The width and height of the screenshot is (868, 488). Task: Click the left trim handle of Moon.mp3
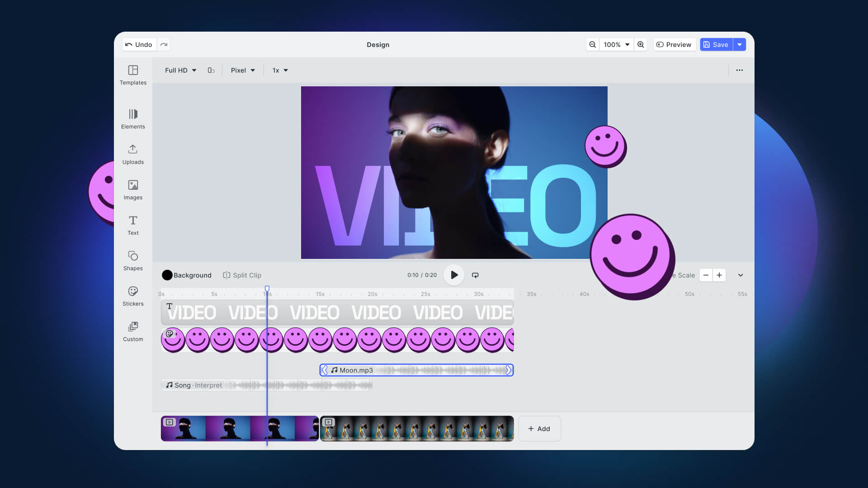point(325,370)
